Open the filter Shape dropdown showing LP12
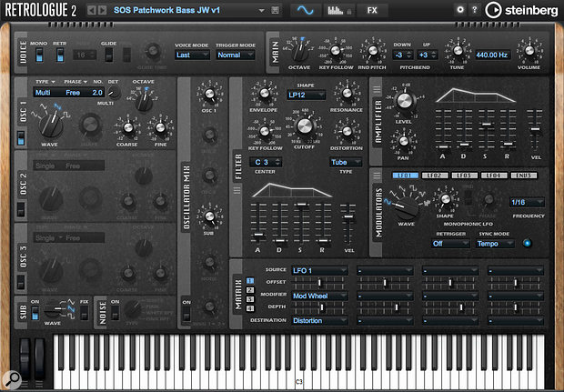 click(x=307, y=95)
